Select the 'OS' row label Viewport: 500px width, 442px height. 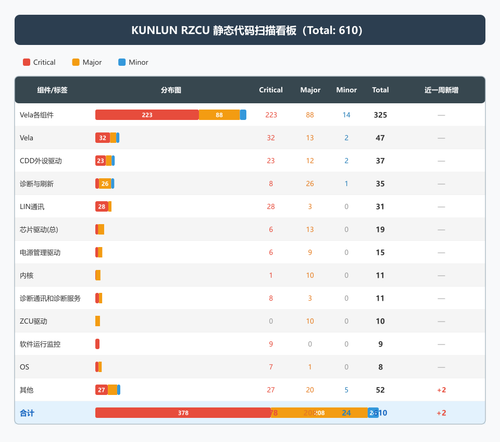(24, 367)
